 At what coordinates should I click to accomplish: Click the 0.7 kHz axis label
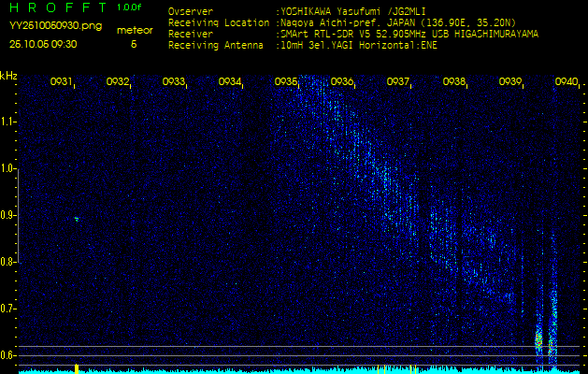(x=8, y=309)
